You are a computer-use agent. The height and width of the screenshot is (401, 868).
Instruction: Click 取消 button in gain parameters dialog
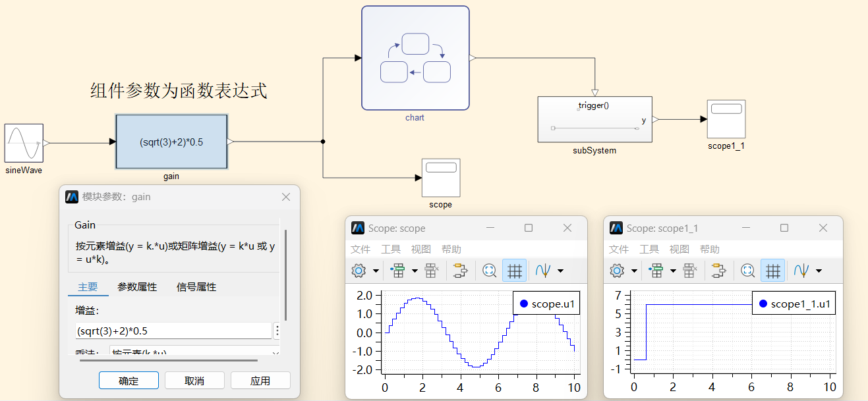[x=194, y=381]
